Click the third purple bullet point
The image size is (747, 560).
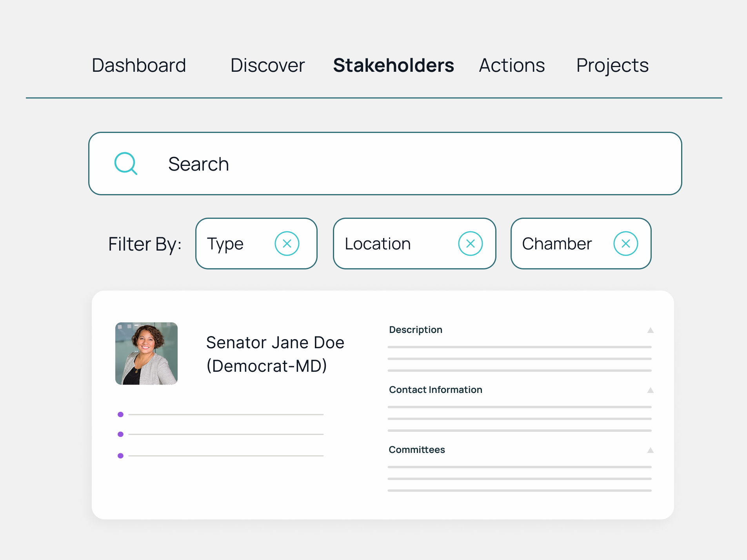coord(121,455)
